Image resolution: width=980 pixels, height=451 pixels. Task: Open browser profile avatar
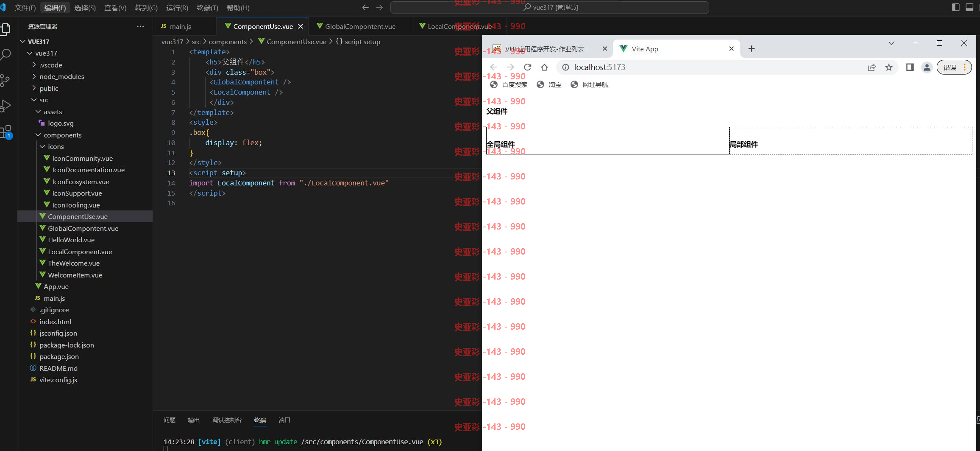click(927, 67)
